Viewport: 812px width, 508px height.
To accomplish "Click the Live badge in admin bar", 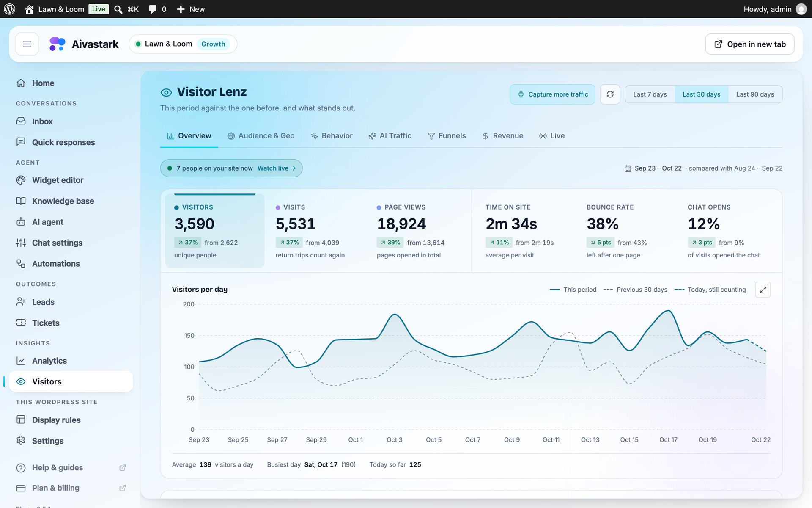I will click(x=99, y=9).
